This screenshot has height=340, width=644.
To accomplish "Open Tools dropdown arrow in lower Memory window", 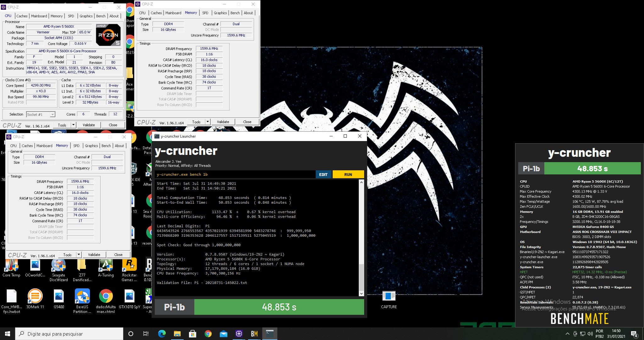I will pyautogui.click(x=78, y=255).
